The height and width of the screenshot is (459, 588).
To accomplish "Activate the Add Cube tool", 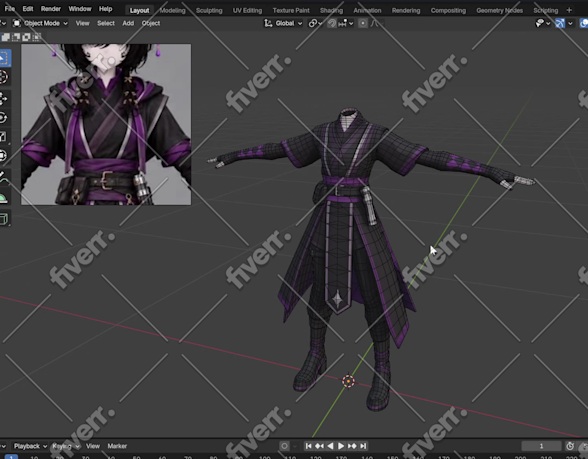I will (4, 219).
